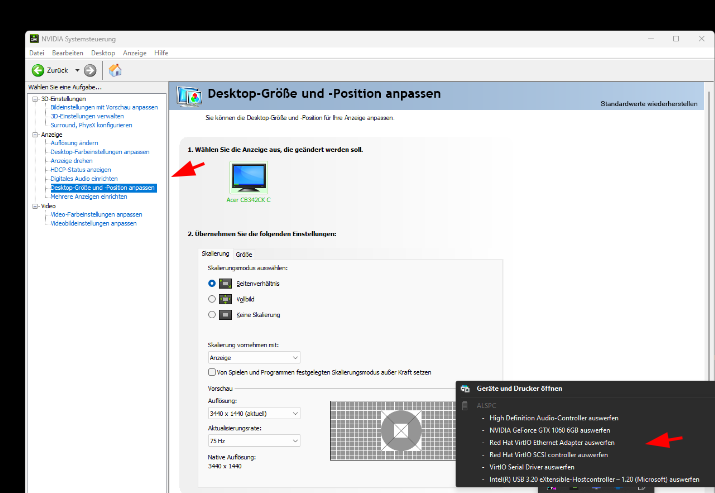Eject Red Hat VirtIO Ethernet Adapter
The image size is (715, 493).
tap(552, 442)
